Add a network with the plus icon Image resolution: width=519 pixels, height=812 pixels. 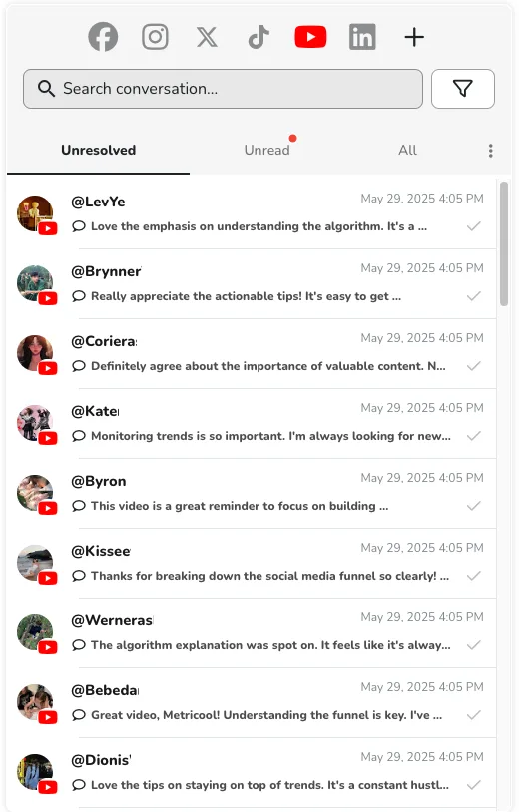click(x=414, y=37)
